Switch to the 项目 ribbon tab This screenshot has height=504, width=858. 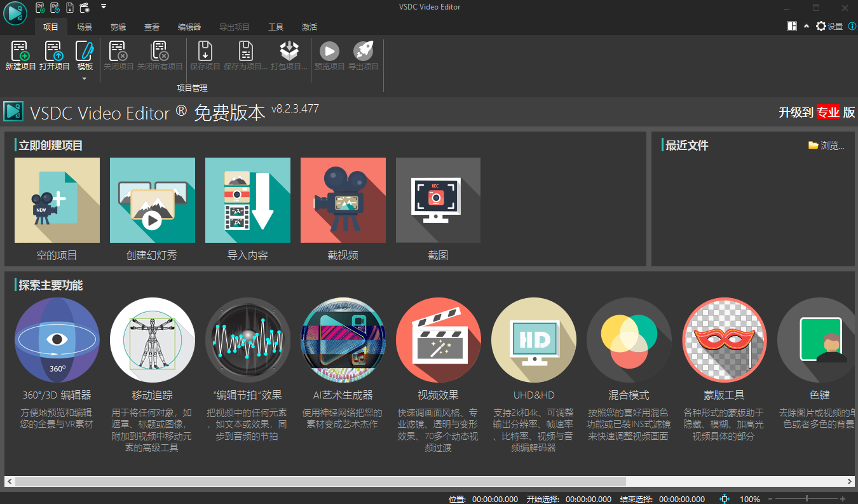[x=51, y=27]
